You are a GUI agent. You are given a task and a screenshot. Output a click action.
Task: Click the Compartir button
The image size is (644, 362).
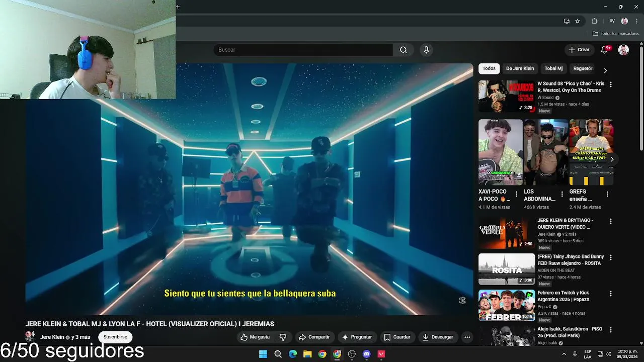pos(314,337)
